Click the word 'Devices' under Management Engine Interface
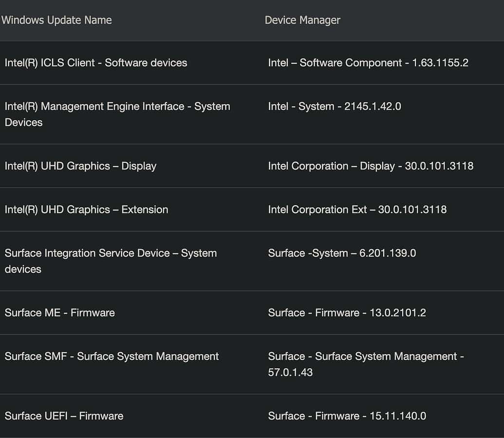This screenshot has width=504, height=438. click(x=23, y=122)
